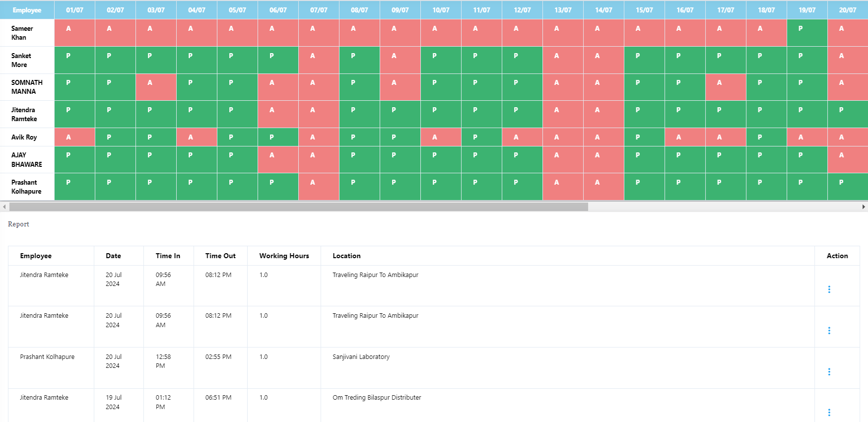Click the Time In column header
868x422 pixels.
point(168,256)
